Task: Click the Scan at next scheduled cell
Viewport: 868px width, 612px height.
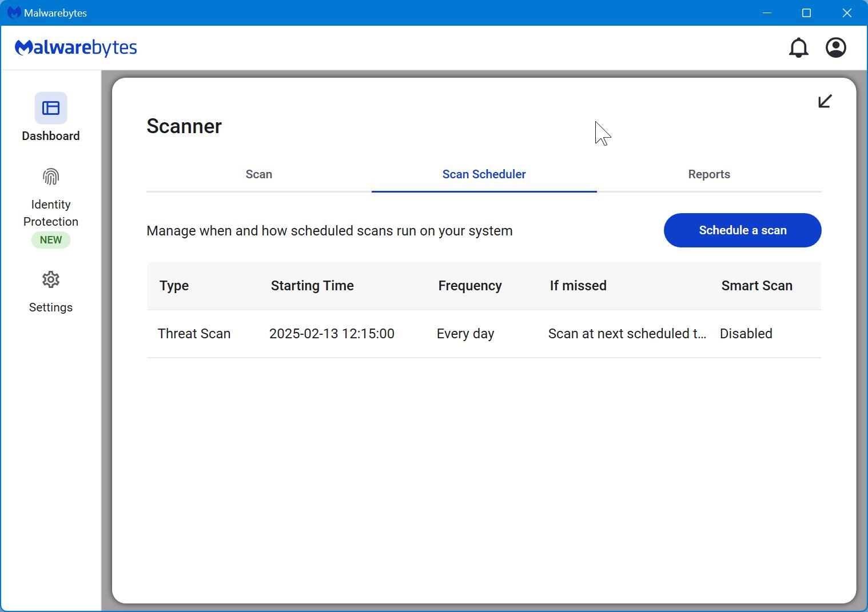Action: click(627, 334)
